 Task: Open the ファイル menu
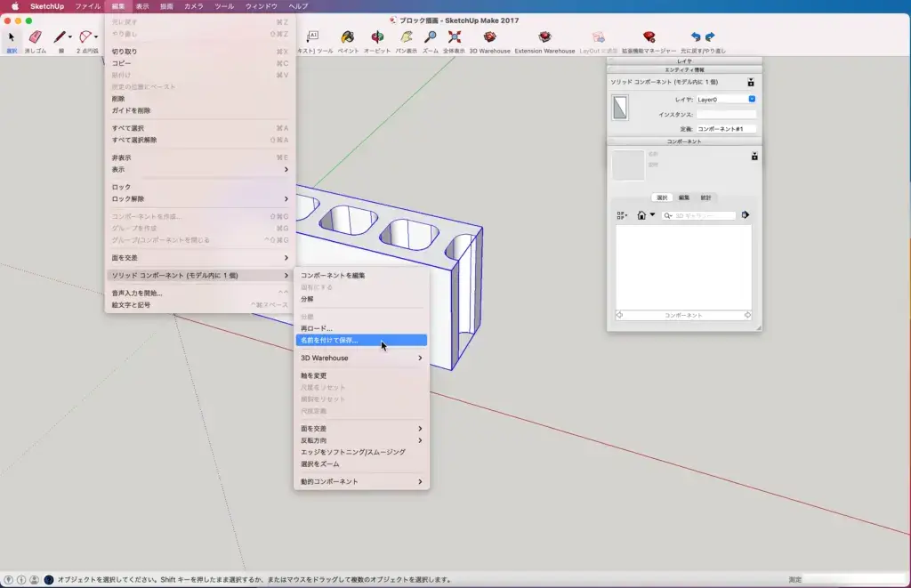(x=88, y=6)
